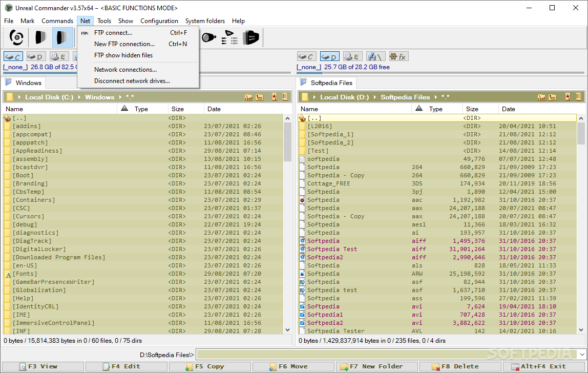Select drive D in right panel
The image size is (588, 373).
330,57
